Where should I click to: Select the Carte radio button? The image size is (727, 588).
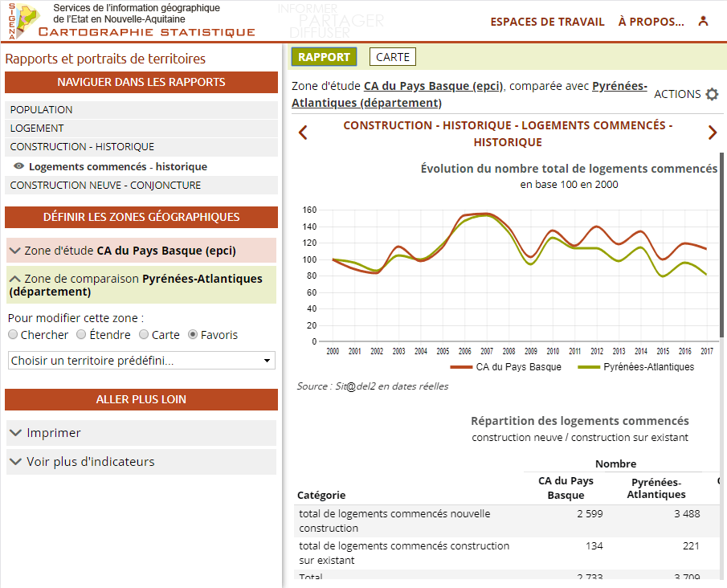point(144,334)
